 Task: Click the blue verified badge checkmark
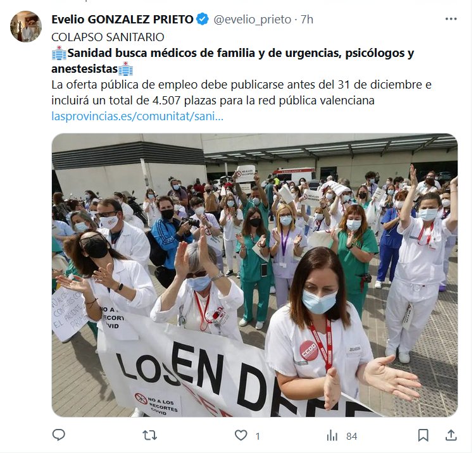click(x=203, y=19)
